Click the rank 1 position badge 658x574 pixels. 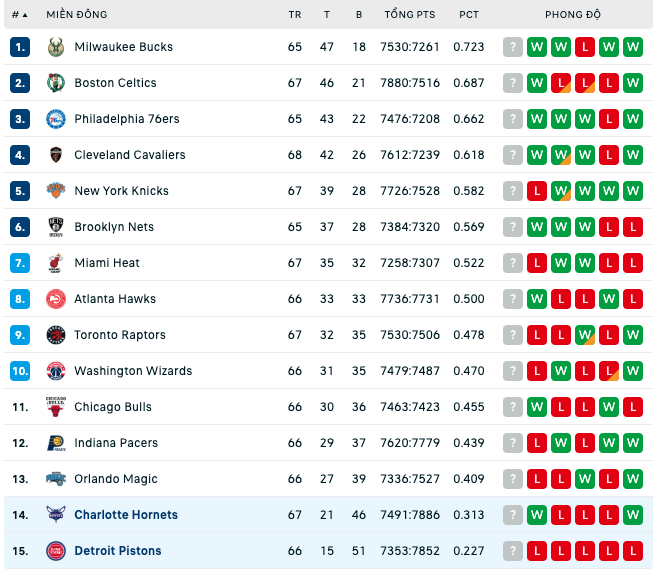pos(20,47)
